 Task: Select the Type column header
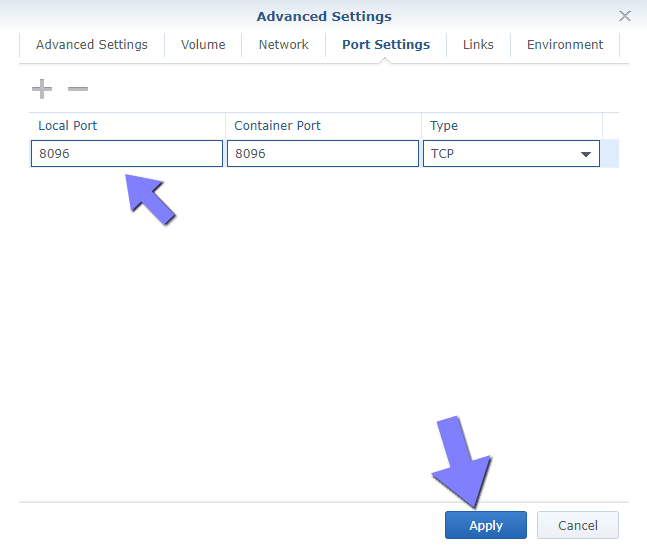[512, 125]
